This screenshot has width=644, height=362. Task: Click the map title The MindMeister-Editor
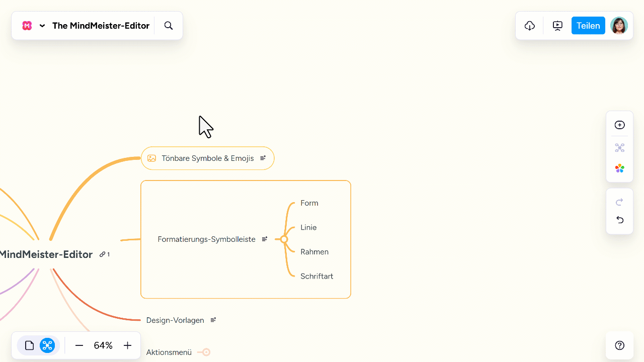pyautogui.click(x=101, y=26)
